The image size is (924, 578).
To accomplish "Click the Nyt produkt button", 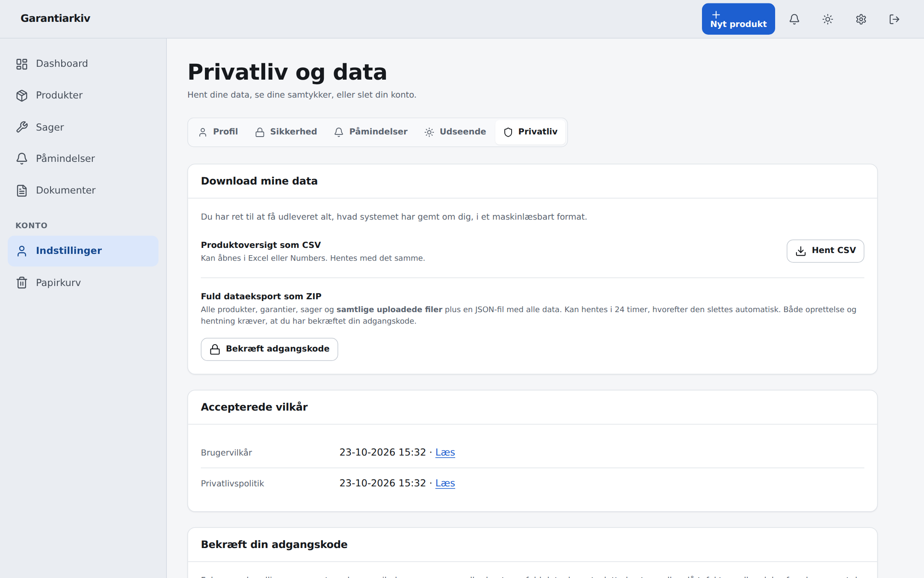I will 738,19.
